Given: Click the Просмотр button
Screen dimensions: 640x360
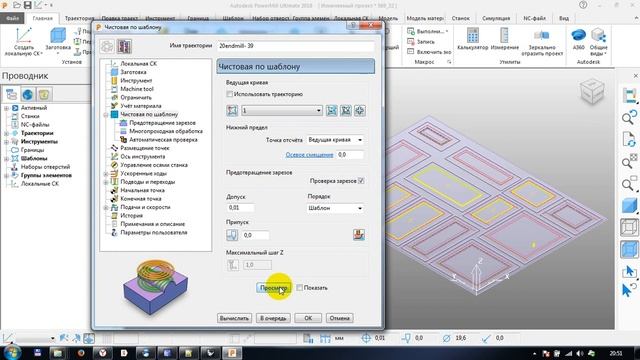Looking at the screenshot, I should [273, 288].
